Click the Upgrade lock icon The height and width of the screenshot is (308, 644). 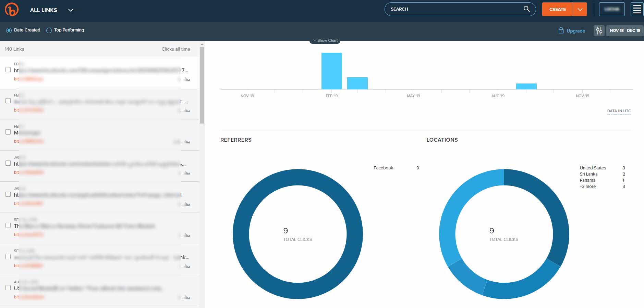(x=561, y=30)
